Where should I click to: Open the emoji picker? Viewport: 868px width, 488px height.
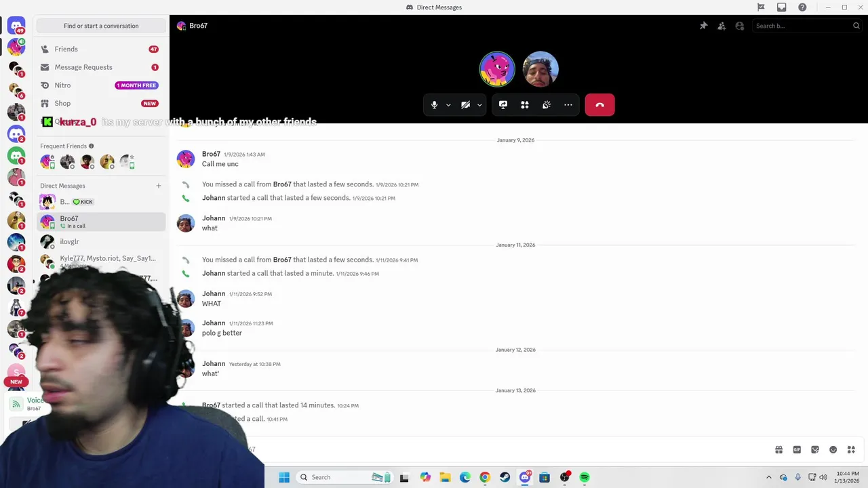point(833,449)
